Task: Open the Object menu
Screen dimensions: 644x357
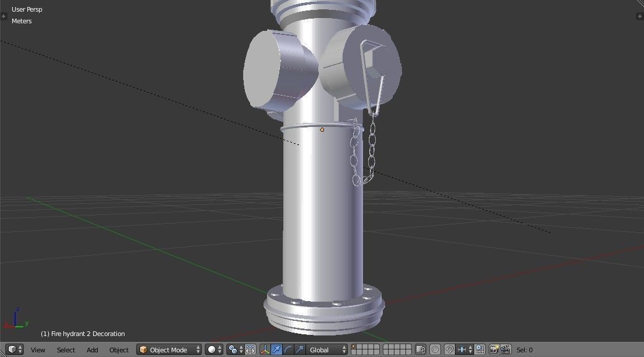Action: tap(119, 350)
